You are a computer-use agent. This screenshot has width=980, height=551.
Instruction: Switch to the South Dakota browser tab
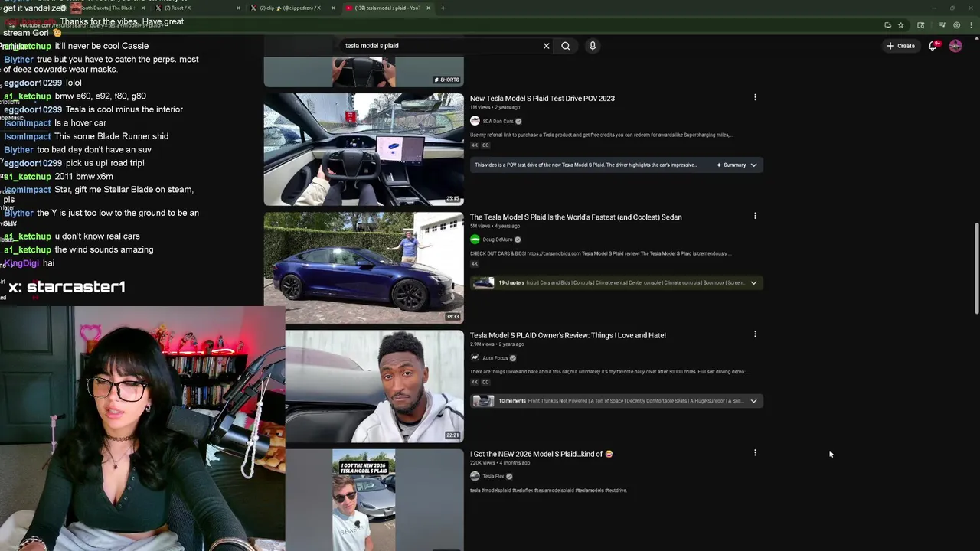[x=107, y=8]
